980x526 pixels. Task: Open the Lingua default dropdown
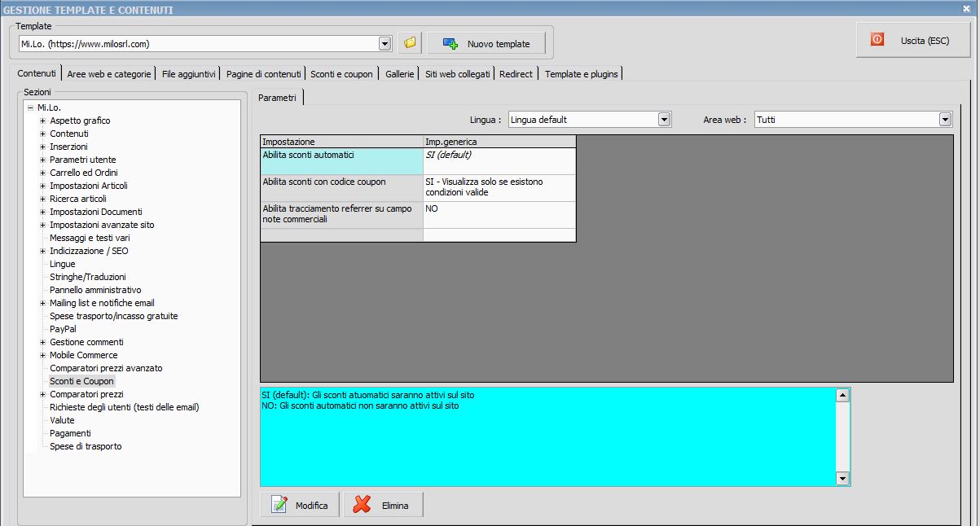click(x=665, y=120)
